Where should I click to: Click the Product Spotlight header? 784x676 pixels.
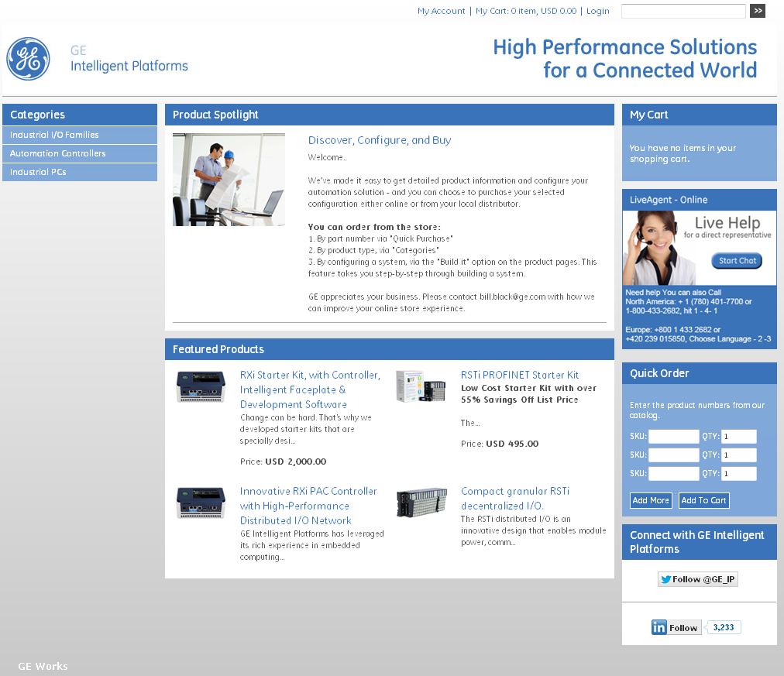pyautogui.click(x=390, y=115)
